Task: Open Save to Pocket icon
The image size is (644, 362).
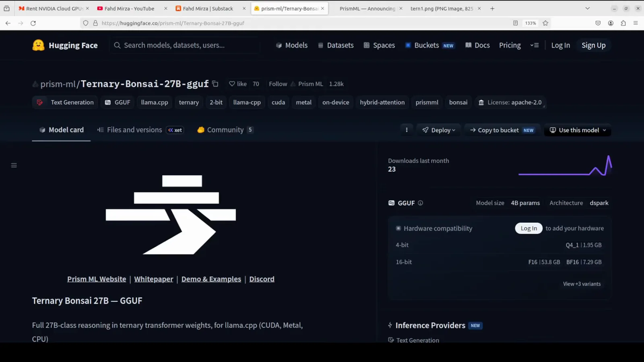Action: click(x=598, y=23)
